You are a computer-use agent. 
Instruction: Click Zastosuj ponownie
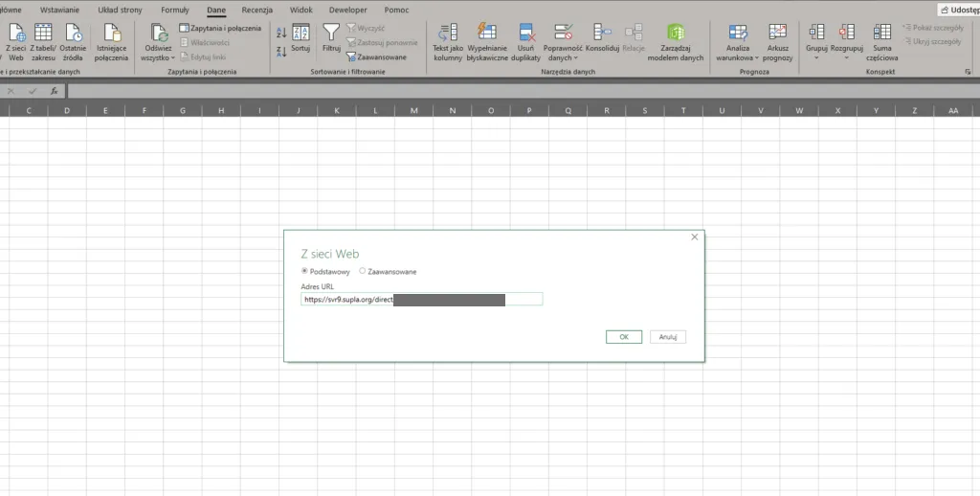point(382,42)
